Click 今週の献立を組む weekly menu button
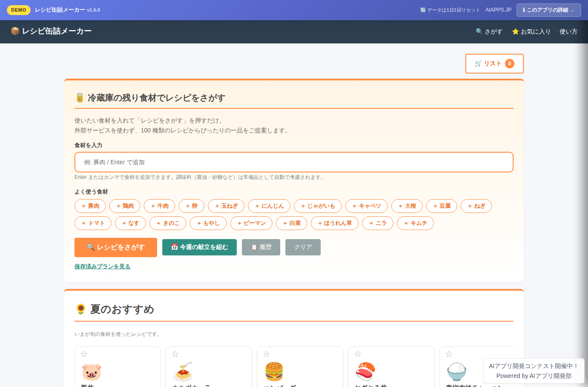Screen dimensions: 588x387 (199, 247)
